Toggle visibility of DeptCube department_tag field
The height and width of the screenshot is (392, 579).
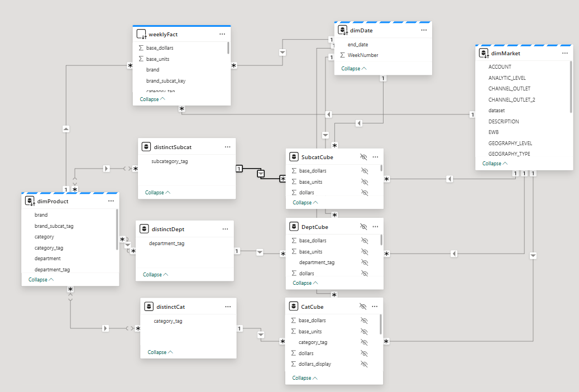(365, 262)
